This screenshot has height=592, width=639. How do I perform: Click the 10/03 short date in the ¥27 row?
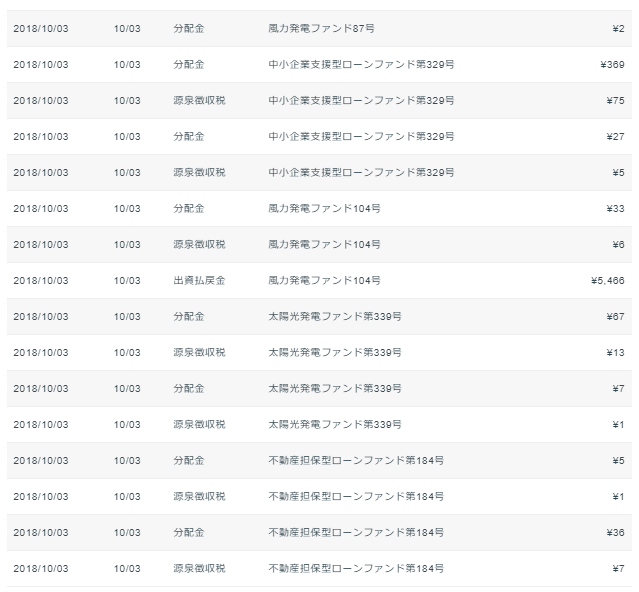(127, 136)
